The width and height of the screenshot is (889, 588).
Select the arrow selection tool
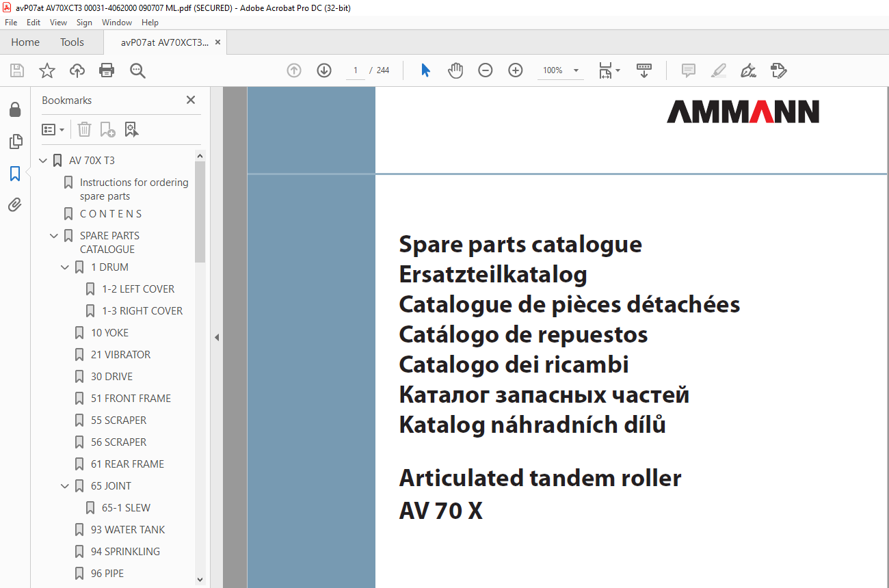(x=425, y=70)
